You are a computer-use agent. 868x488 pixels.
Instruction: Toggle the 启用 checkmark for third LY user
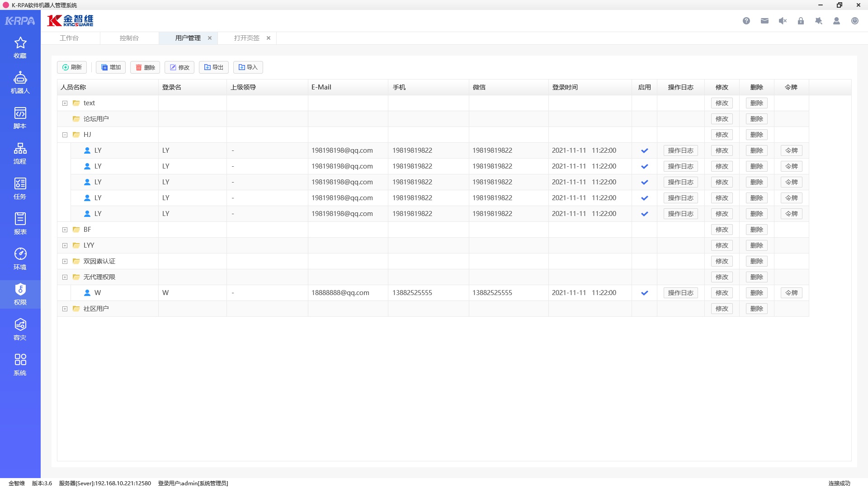pos(645,182)
